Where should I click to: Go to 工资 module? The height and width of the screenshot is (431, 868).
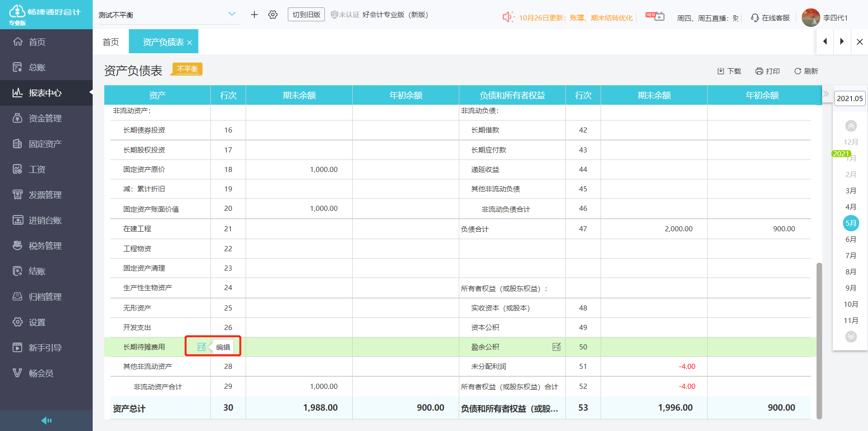pos(46,169)
